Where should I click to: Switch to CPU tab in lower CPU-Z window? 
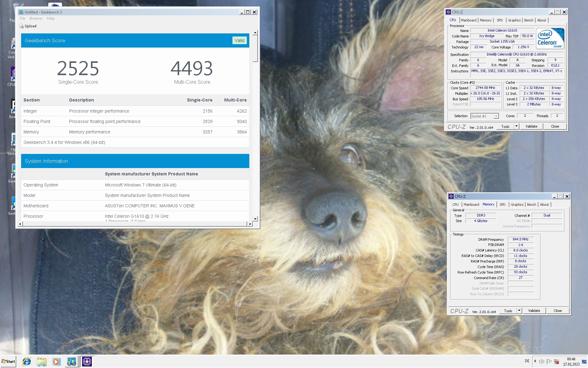pyautogui.click(x=456, y=205)
